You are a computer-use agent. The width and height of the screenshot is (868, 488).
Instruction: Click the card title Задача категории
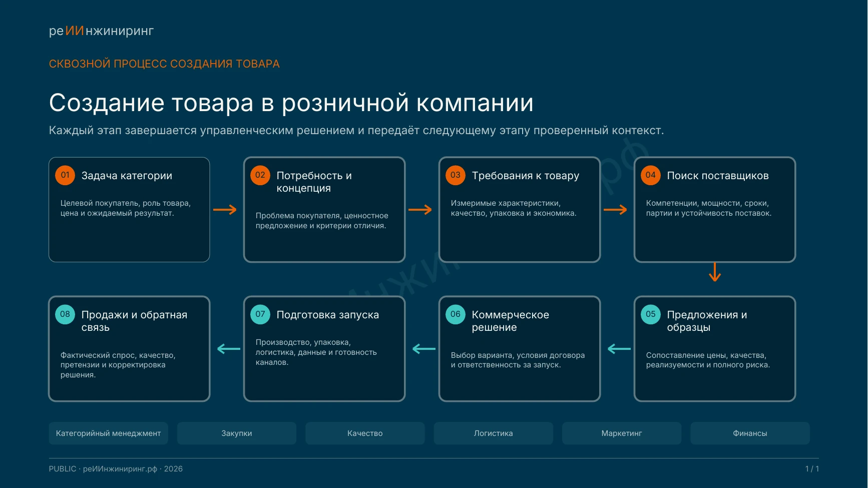tap(127, 176)
